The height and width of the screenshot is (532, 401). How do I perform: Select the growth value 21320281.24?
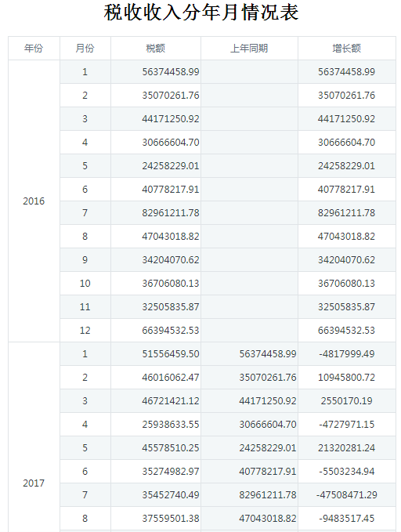tap(347, 448)
